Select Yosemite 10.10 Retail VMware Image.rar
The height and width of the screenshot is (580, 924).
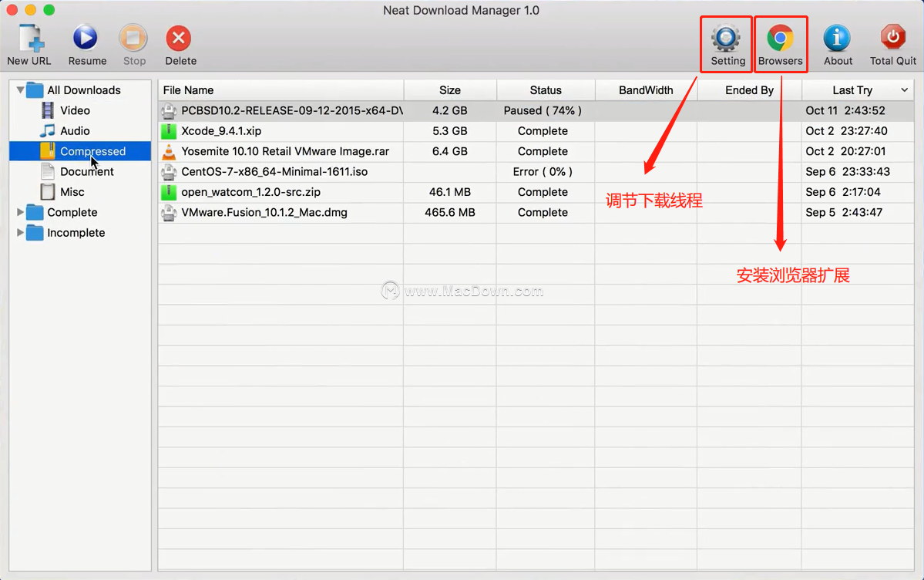285,151
